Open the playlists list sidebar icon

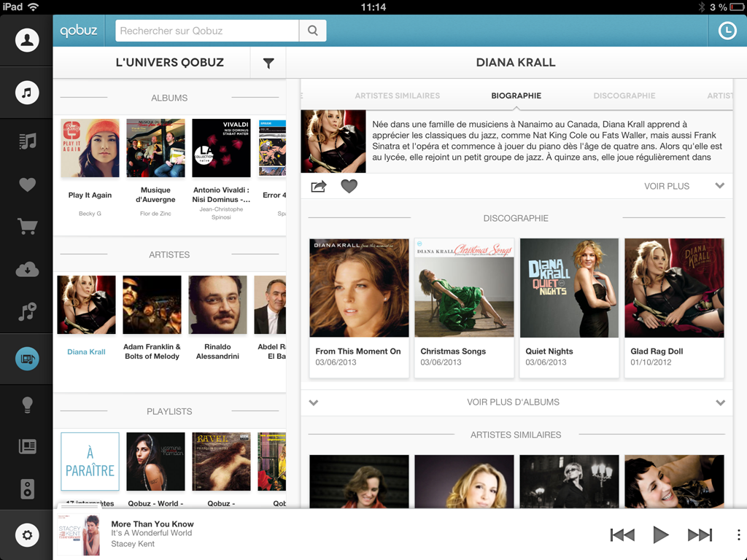27,141
